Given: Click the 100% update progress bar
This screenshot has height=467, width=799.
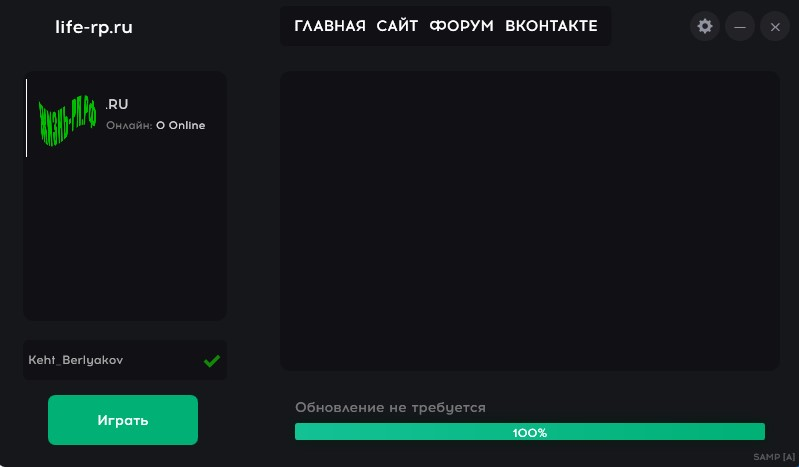Looking at the screenshot, I should point(529,432).
